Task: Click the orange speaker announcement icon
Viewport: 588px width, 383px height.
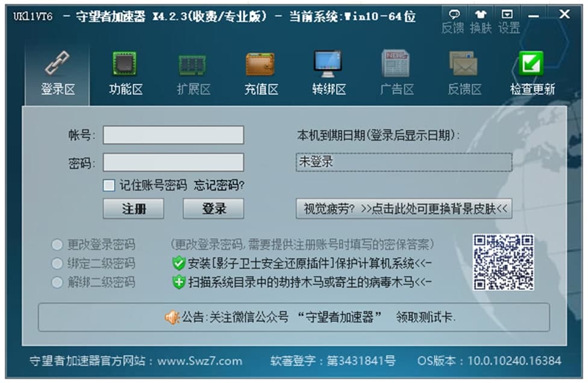Action: click(172, 318)
